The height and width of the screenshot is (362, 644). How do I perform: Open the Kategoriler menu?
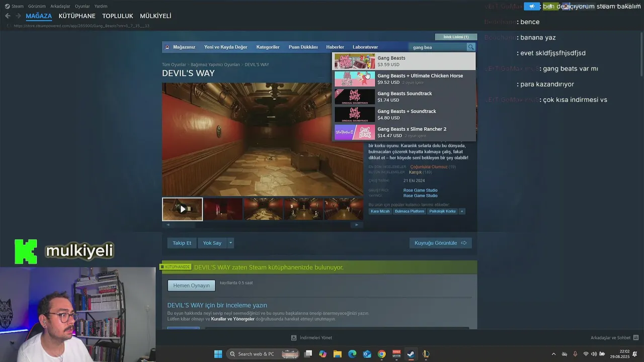coord(268,47)
